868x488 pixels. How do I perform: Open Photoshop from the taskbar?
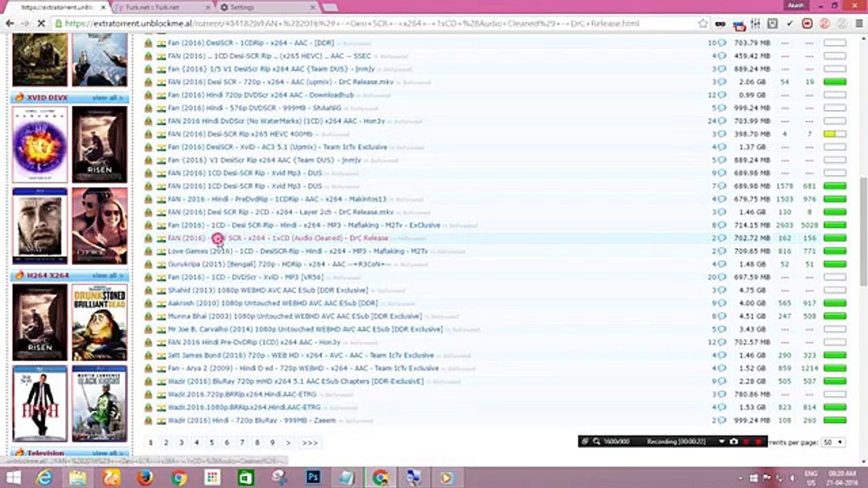[x=313, y=478]
